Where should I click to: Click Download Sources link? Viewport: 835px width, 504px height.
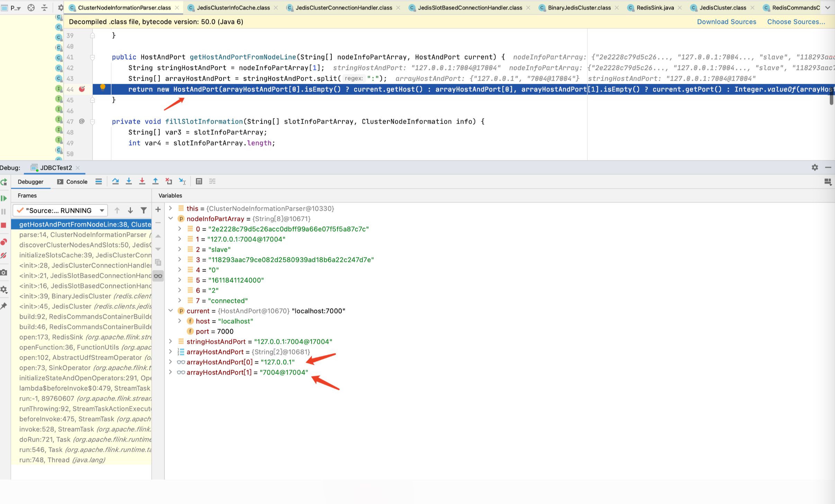[726, 22]
